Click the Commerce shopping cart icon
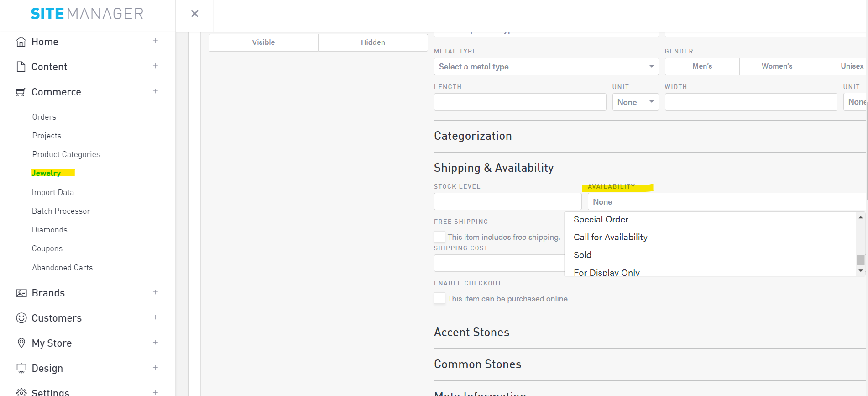Viewport: 868px width, 396px height. [x=21, y=92]
